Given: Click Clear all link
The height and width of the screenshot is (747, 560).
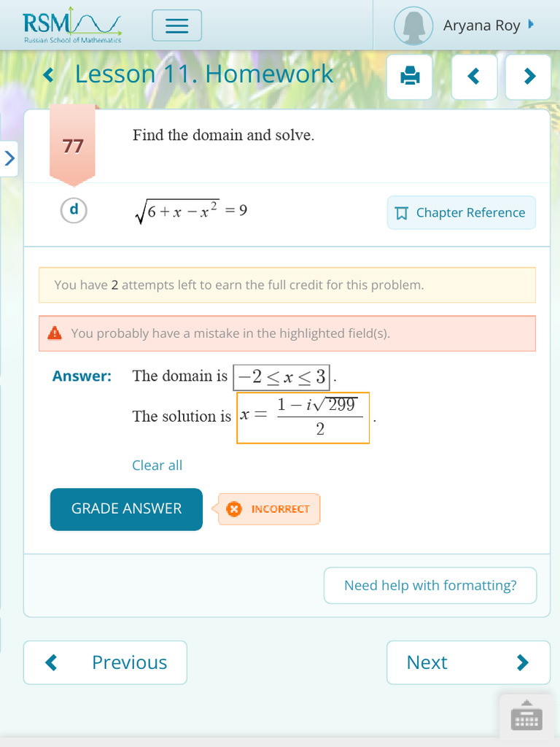Looking at the screenshot, I should (157, 465).
